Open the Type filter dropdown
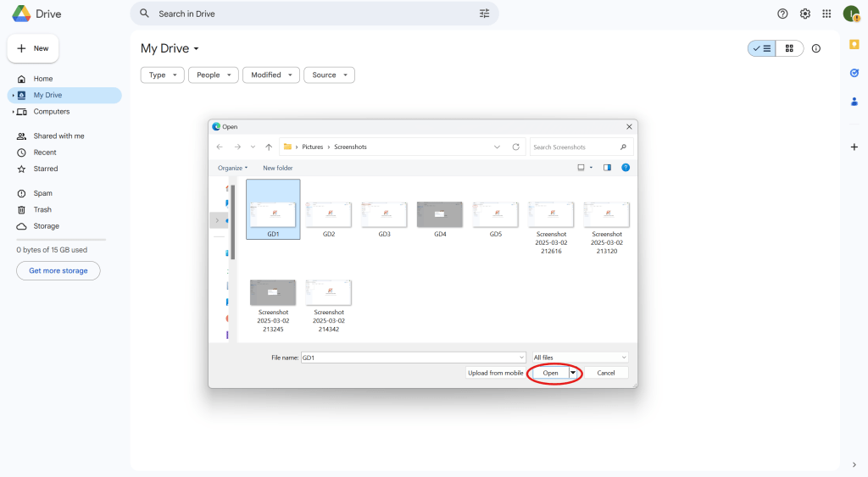The image size is (868, 477). click(x=163, y=75)
